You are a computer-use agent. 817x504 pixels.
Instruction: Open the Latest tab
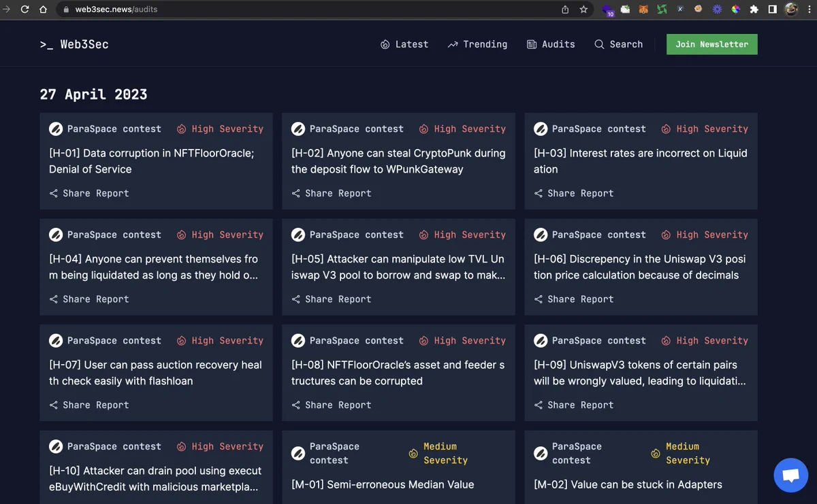click(404, 44)
